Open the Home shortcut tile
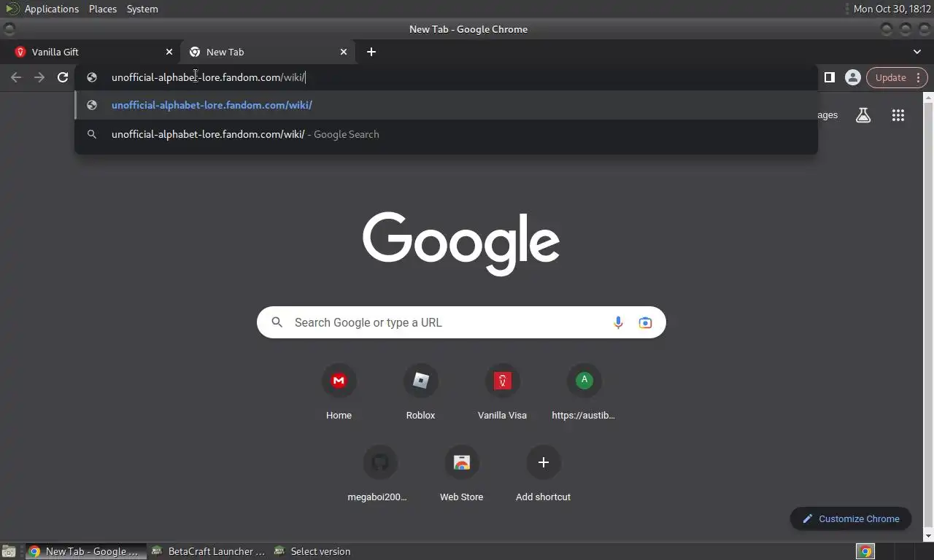The image size is (934, 560). point(339,393)
